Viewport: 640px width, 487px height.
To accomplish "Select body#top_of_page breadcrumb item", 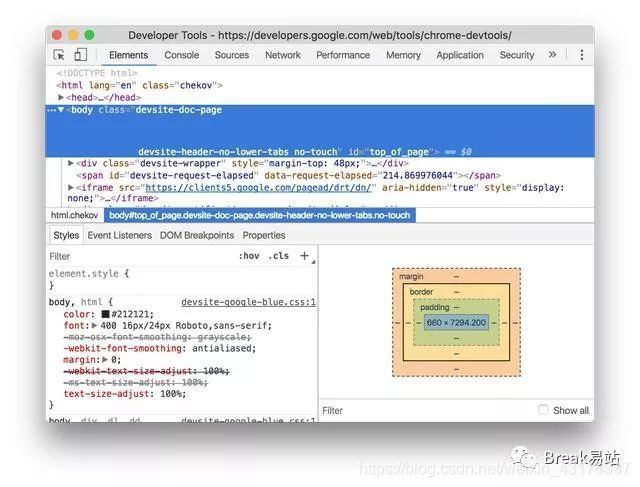I will (x=260, y=215).
